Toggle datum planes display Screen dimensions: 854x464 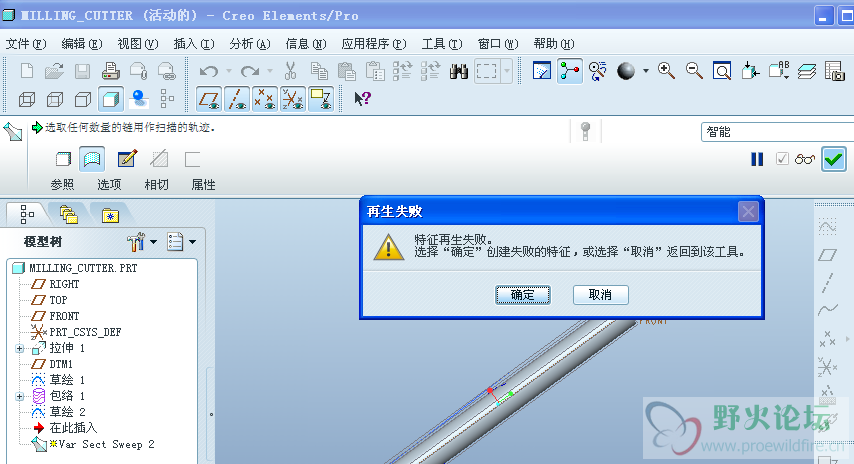(209, 99)
